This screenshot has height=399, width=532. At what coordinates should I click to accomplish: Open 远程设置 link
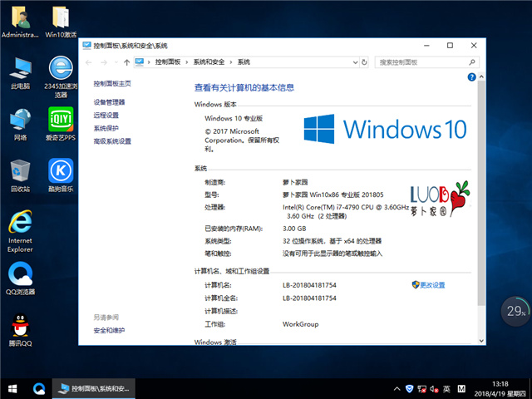click(106, 115)
